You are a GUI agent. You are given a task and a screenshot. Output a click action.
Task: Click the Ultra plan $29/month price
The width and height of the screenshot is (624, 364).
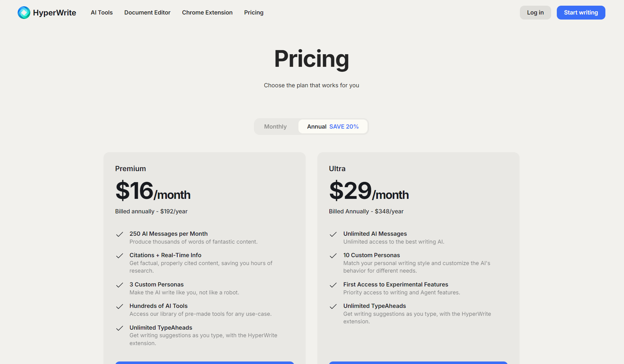pyautogui.click(x=369, y=191)
